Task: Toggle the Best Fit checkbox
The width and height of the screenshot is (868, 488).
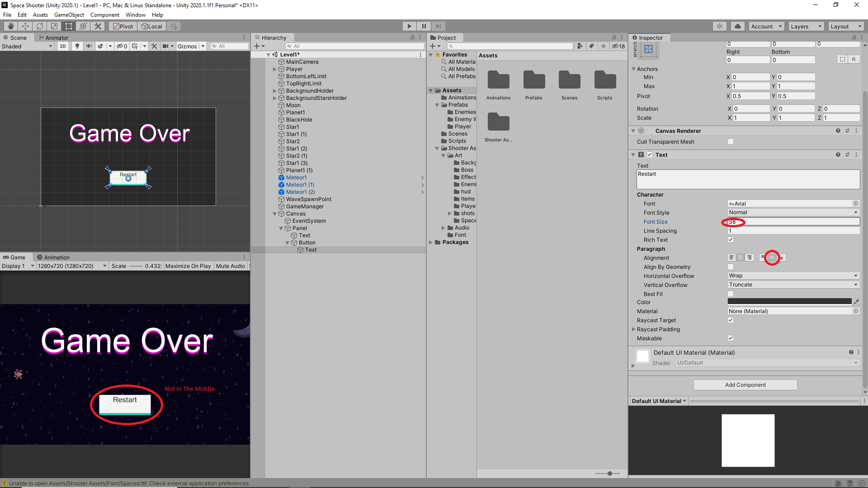Action: 731,294
